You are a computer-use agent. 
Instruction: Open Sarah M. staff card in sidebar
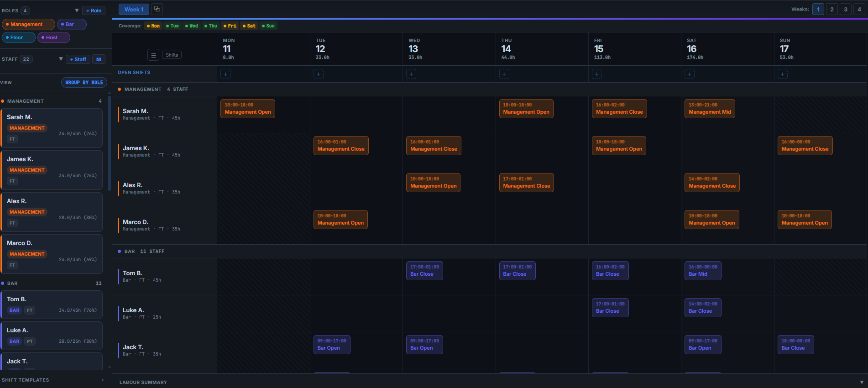click(x=52, y=128)
